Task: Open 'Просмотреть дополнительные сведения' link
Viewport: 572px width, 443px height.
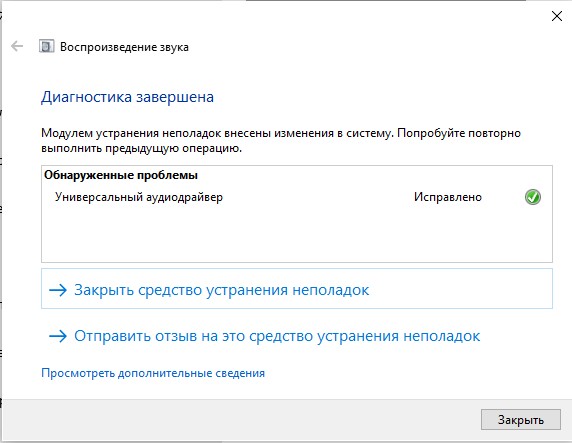Action: (x=153, y=373)
